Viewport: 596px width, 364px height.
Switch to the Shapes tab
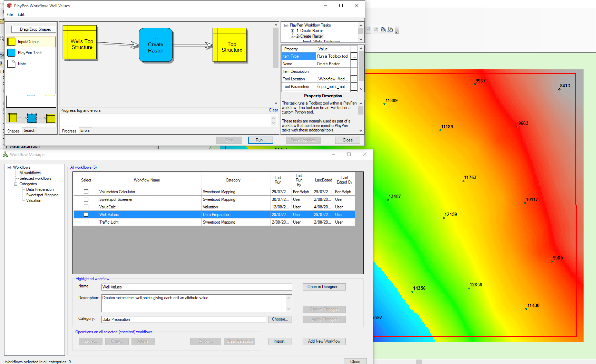pyautogui.click(x=13, y=131)
